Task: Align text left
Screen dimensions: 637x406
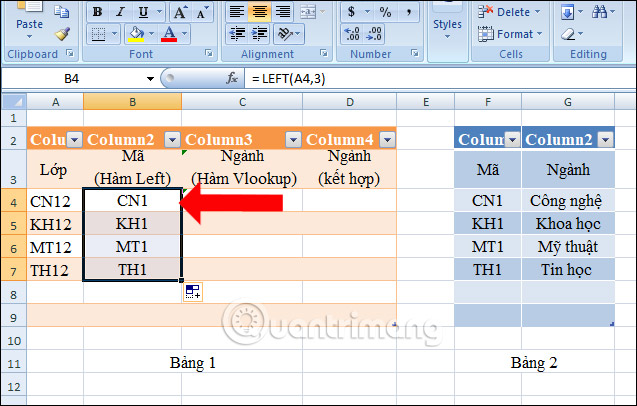Action: (237, 12)
